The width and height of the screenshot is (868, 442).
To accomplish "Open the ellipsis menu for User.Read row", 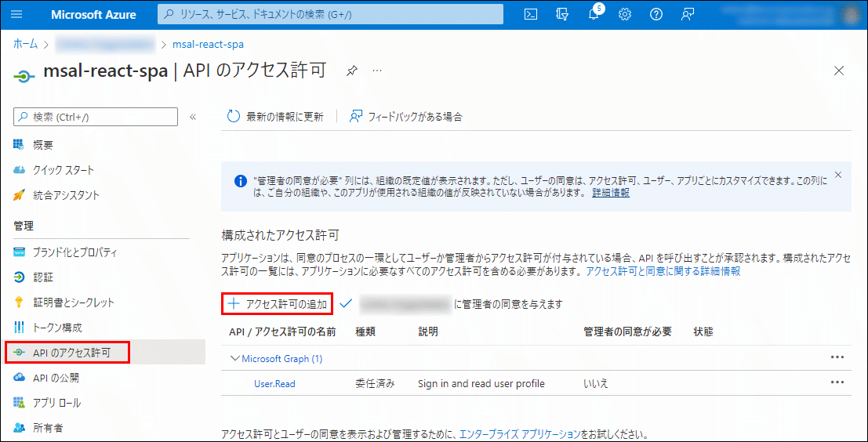I will tap(837, 382).
